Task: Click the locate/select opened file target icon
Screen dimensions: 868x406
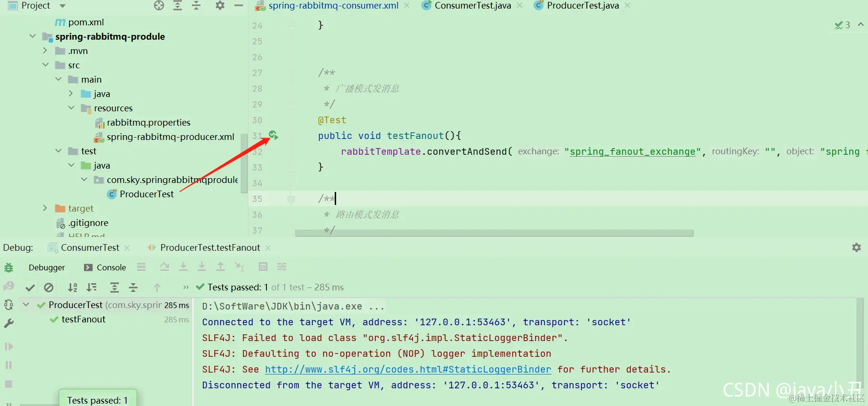Action: pos(159,5)
